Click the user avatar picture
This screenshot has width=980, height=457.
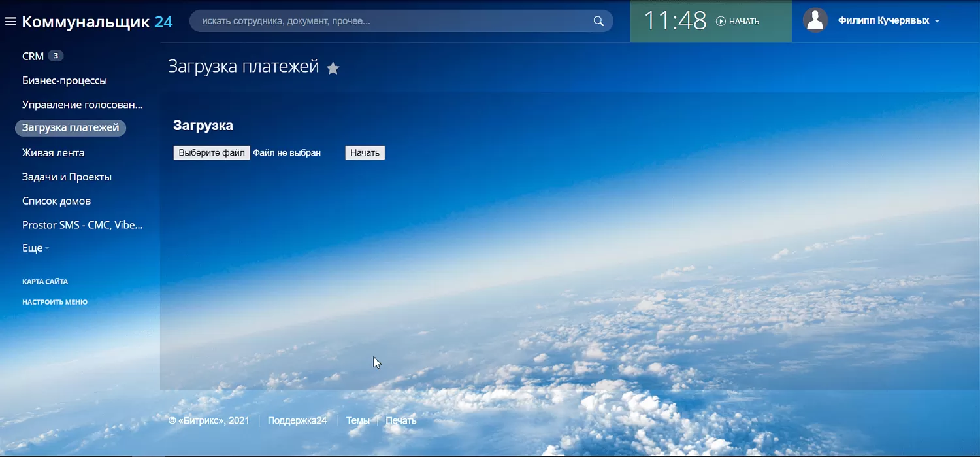(x=815, y=21)
